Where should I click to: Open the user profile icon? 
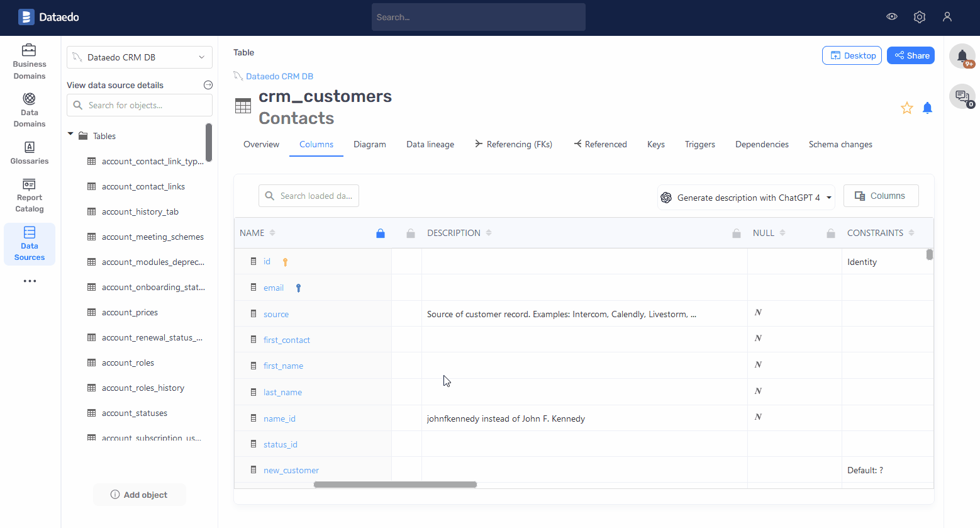click(947, 17)
